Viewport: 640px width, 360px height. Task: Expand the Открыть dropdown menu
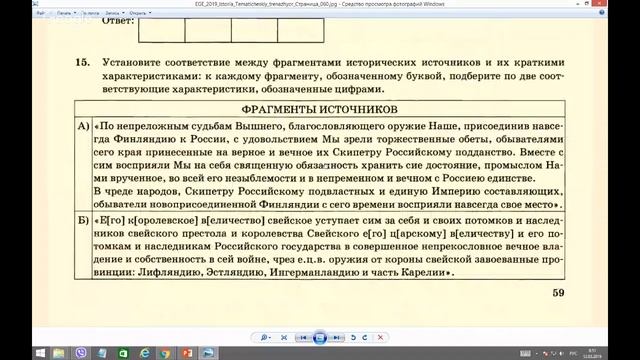coord(140,13)
